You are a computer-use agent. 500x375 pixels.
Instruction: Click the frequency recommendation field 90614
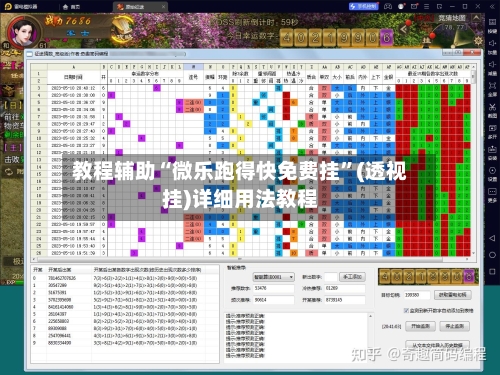click(x=274, y=300)
